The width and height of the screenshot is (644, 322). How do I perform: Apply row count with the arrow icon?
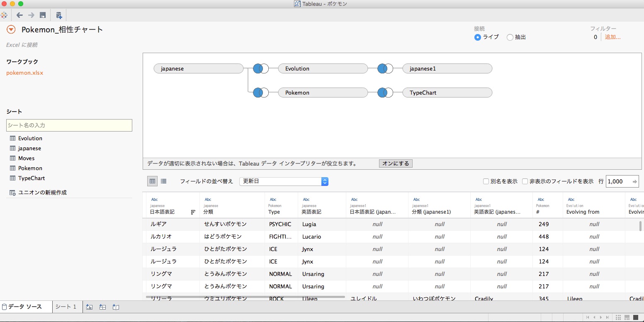click(x=634, y=181)
